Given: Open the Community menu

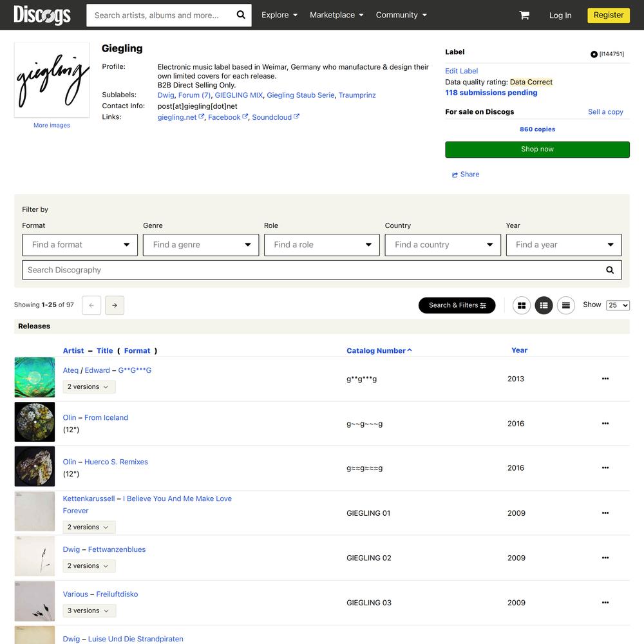Looking at the screenshot, I should (401, 15).
